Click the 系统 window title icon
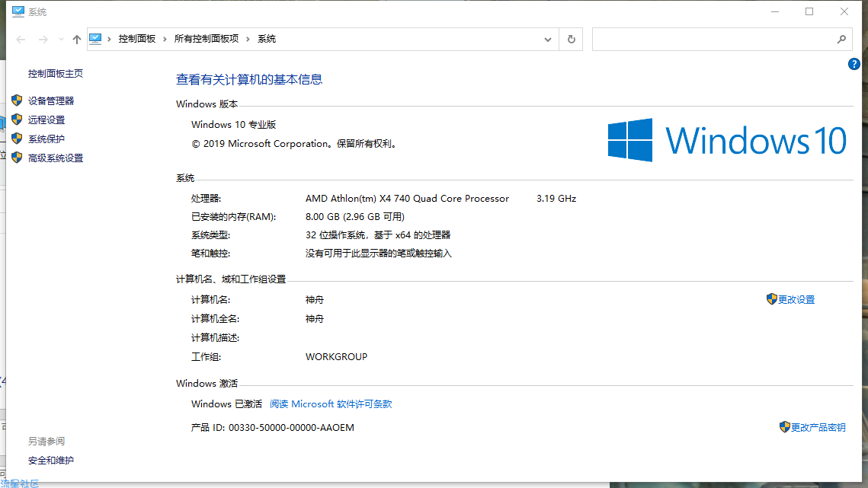Viewport: 868px width, 488px height. pyautogui.click(x=18, y=11)
